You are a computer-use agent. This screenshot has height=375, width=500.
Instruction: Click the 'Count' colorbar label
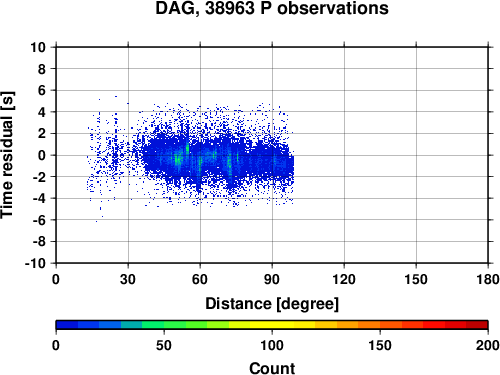tap(272, 368)
